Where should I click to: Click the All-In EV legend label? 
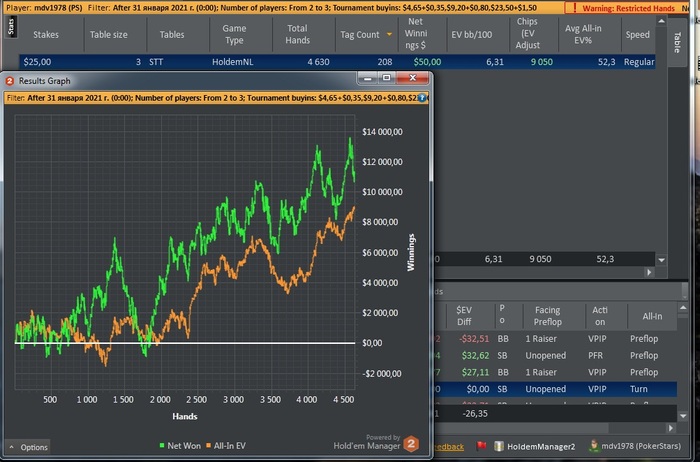pos(229,445)
